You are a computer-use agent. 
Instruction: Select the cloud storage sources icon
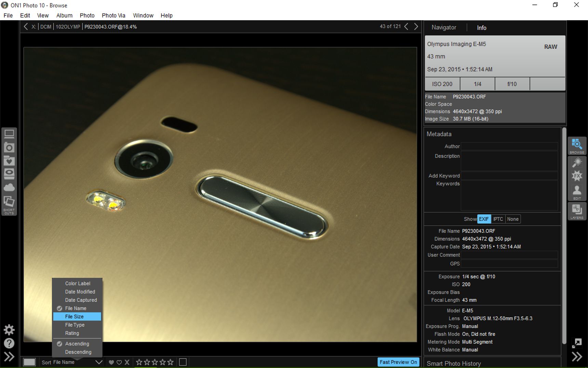point(9,187)
